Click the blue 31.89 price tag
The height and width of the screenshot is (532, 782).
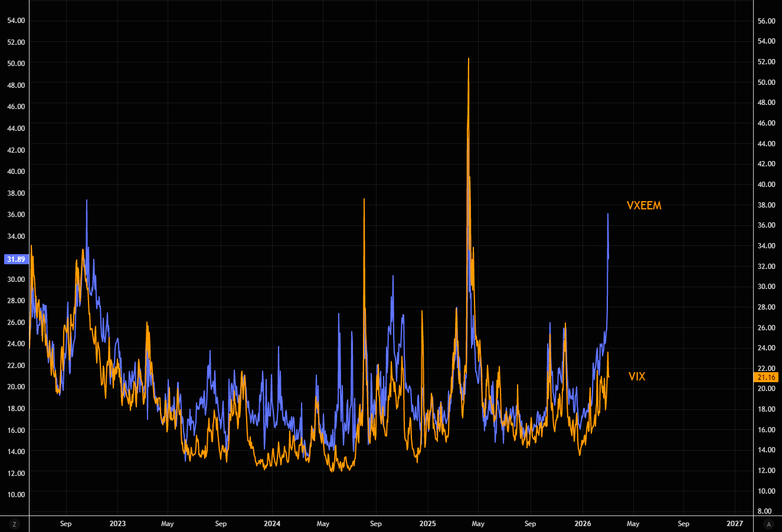tap(15, 260)
